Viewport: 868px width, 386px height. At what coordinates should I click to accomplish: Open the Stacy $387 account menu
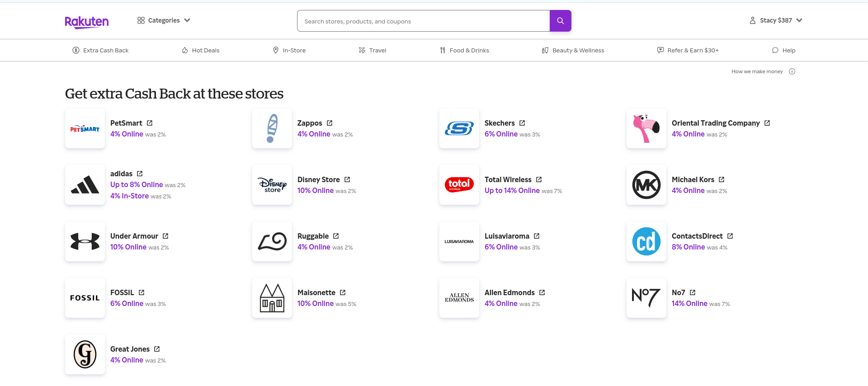pyautogui.click(x=776, y=20)
